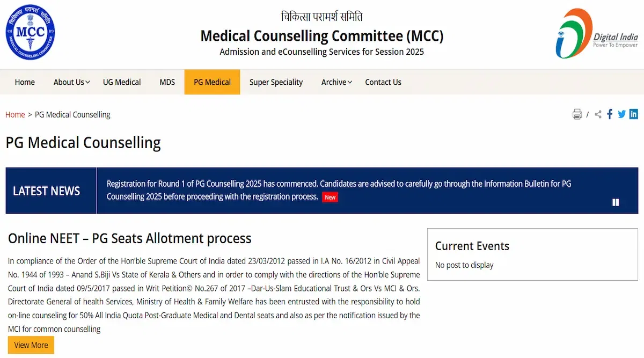Expand the About Us dropdown
Screen dimensions: 644x358
(x=71, y=82)
